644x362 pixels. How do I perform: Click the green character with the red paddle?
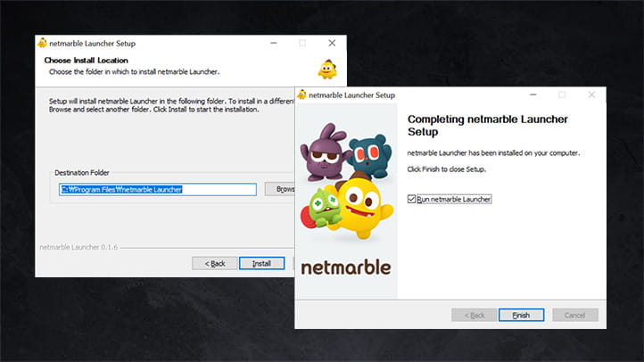325,206
